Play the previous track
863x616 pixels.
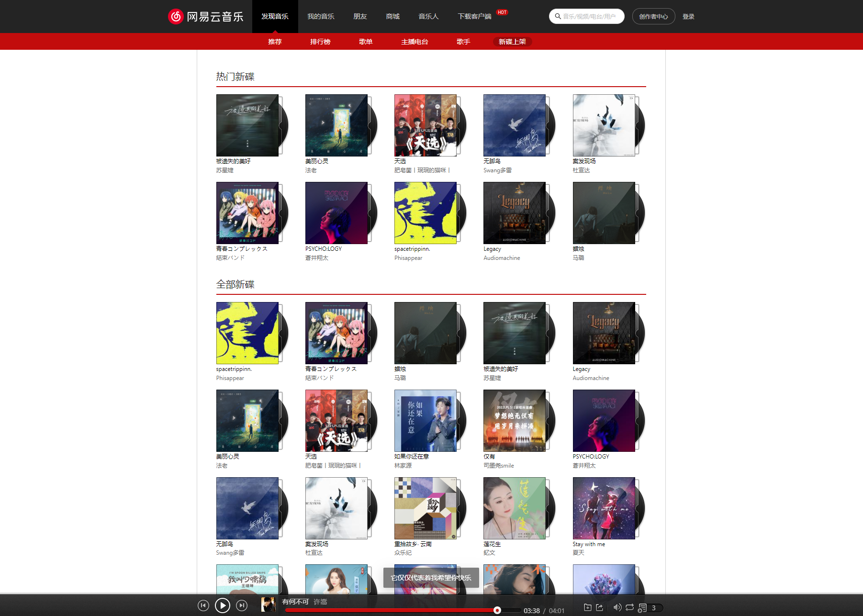pos(203,605)
